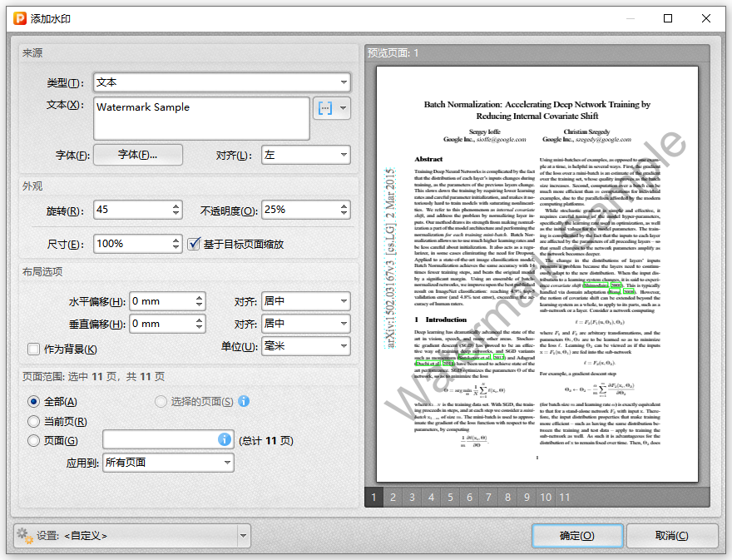Image resolution: width=732 pixels, height=560 pixels.
Task: Open the 类型 dropdown showing 文本
Action: point(221,82)
